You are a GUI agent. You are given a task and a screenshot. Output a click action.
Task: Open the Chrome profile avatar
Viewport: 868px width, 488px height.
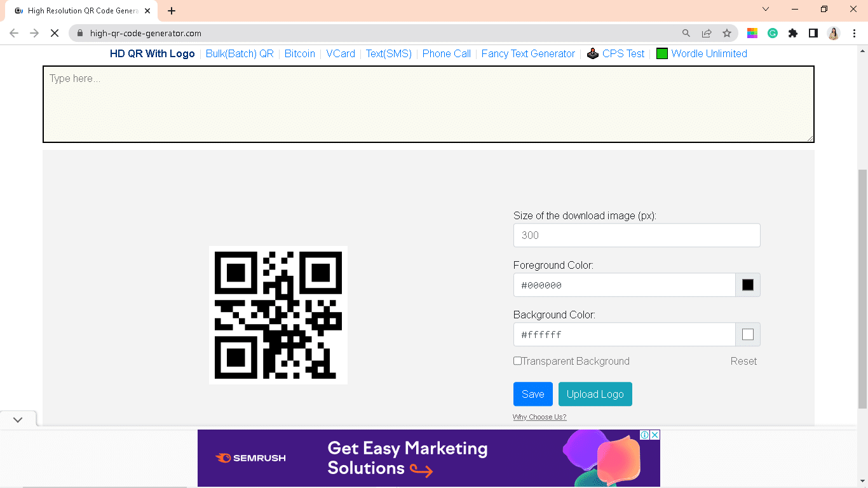[x=834, y=33]
